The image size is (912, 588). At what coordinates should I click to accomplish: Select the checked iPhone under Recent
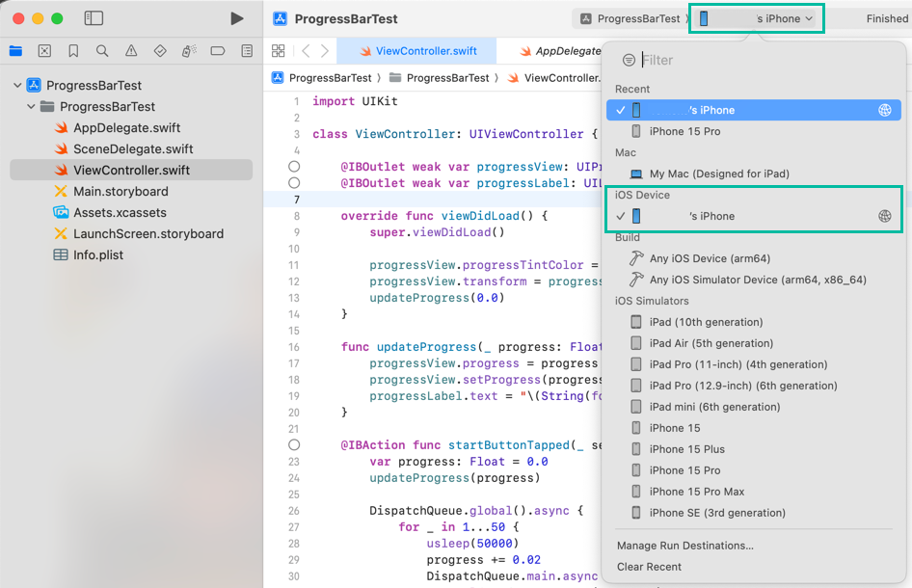754,110
